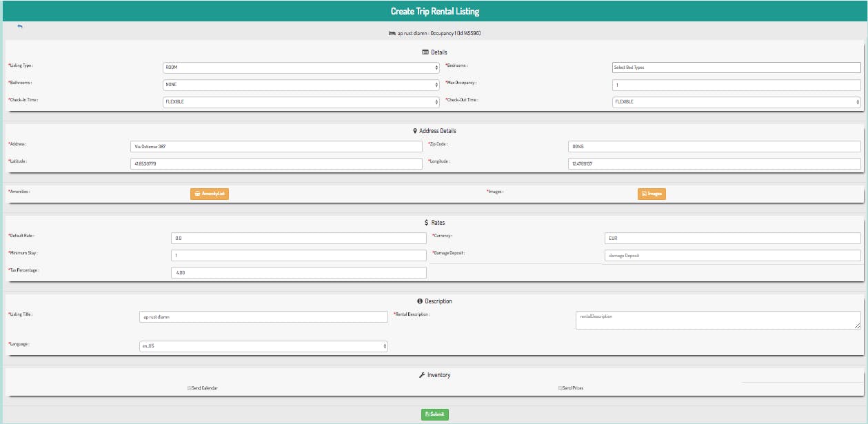Submit the rental listing form
868x424 pixels.
435,414
